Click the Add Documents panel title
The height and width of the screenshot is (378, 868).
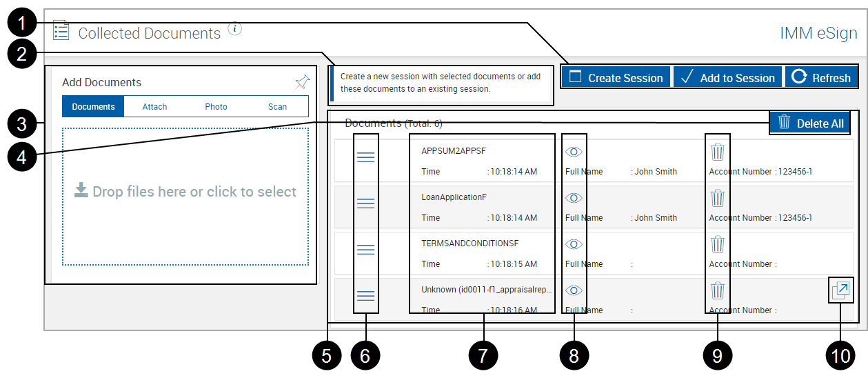pyautogui.click(x=101, y=82)
